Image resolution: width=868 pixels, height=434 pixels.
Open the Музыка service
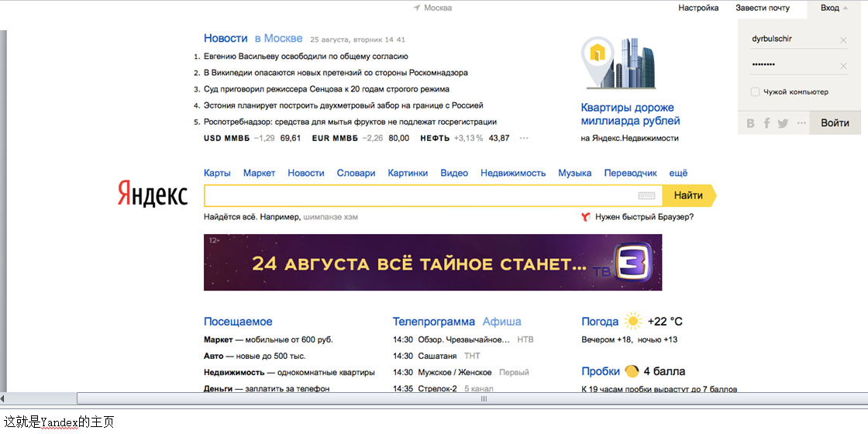(x=574, y=173)
